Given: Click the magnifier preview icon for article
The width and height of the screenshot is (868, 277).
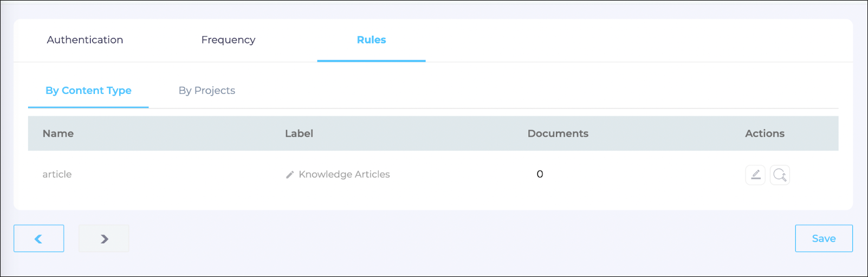Looking at the screenshot, I should point(780,175).
